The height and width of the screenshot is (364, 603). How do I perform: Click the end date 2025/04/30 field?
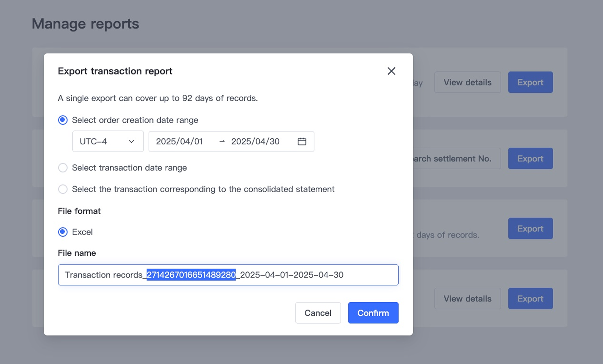[255, 142]
